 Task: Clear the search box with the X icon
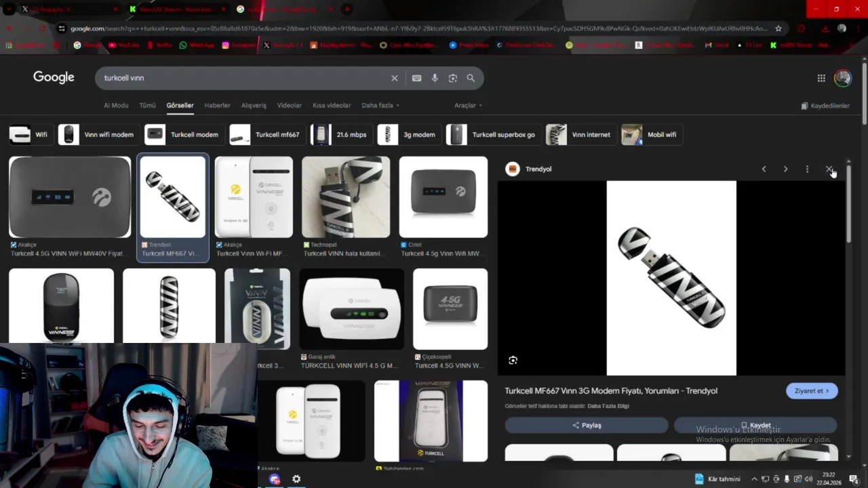(x=394, y=78)
